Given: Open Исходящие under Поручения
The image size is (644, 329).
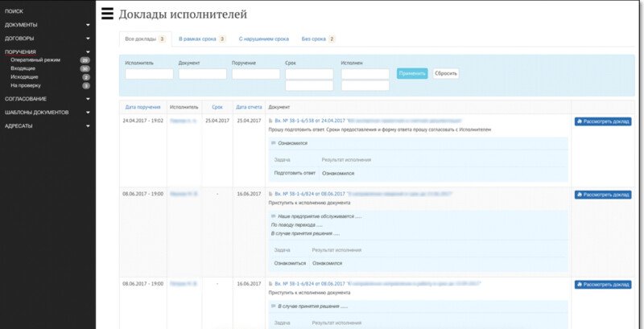Looking at the screenshot, I should point(24,77).
